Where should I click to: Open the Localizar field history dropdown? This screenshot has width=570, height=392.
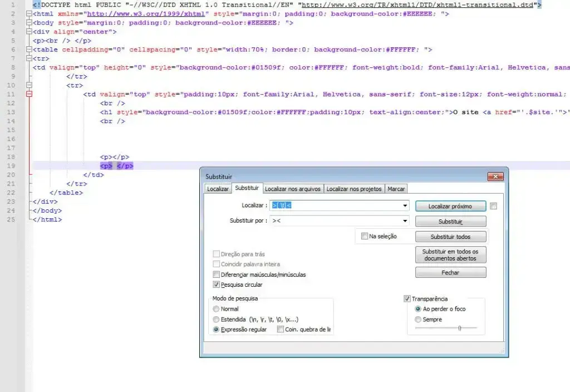point(405,206)
